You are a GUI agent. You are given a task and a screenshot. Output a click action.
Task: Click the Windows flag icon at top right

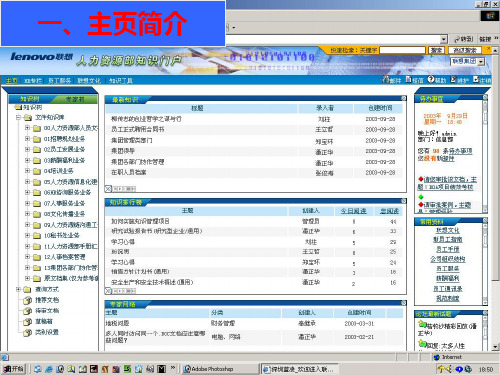pyautogui.click(x=490, y=16)
